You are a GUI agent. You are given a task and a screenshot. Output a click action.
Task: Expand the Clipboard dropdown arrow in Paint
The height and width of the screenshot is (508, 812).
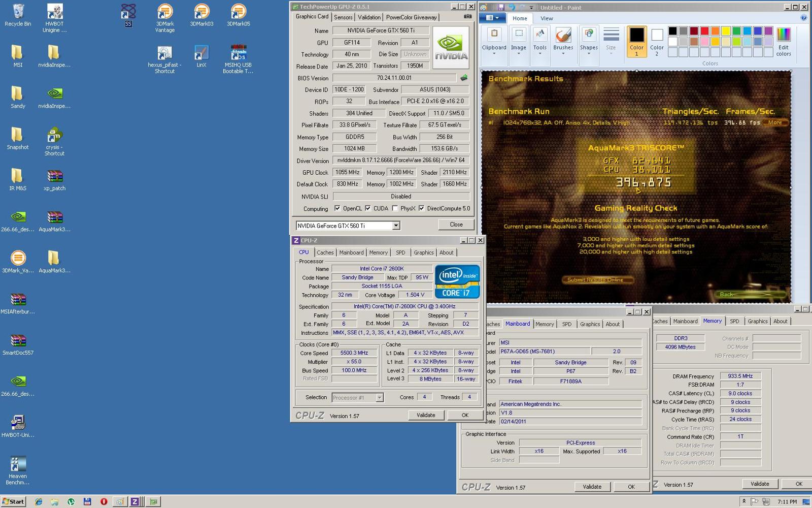click(x=494, y=53)
